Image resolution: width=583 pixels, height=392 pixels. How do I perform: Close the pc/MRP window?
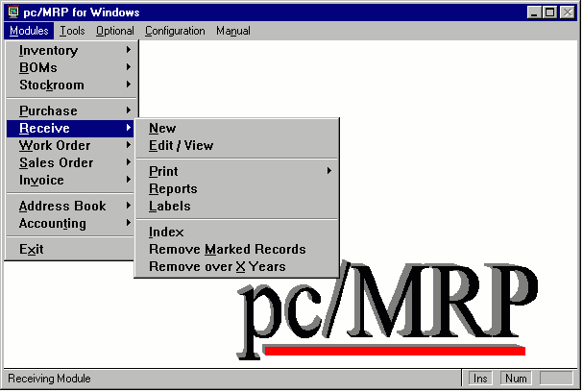click(x=568, y=12)
